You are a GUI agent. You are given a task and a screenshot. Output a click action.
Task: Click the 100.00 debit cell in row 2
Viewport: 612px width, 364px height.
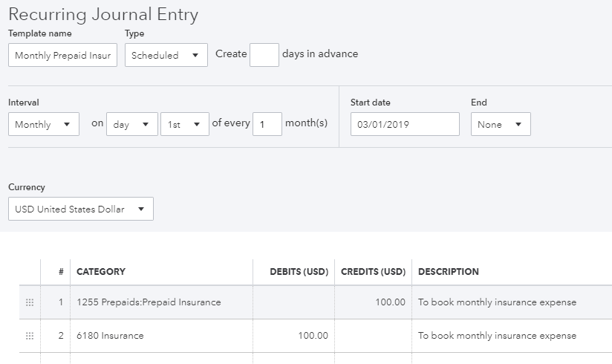(x=294, y=336)
